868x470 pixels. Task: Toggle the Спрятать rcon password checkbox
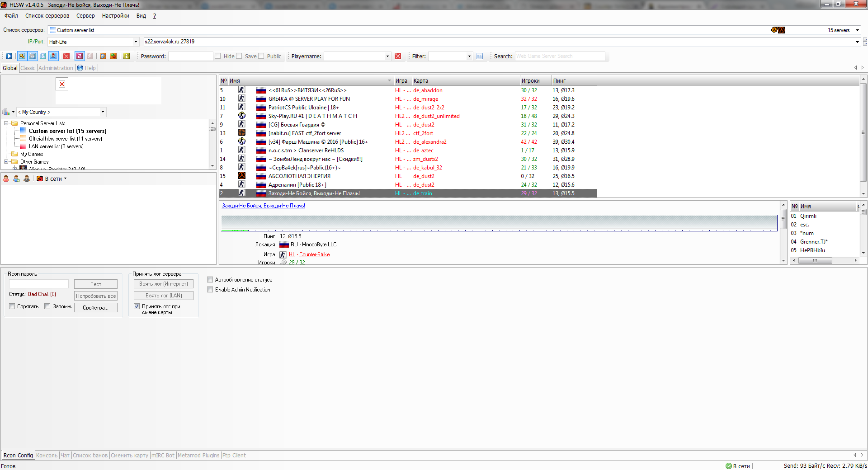tap(12, 306)
